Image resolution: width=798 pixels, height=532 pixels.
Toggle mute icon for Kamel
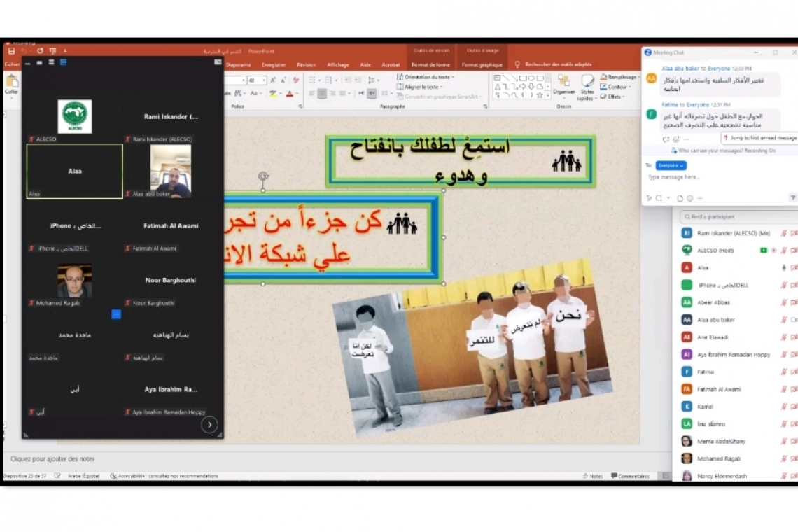(784, 406)
